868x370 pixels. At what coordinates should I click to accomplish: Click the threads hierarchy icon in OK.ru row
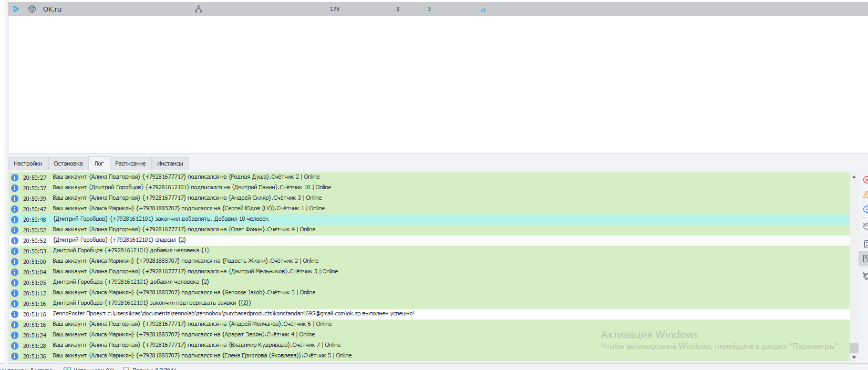coord(199,9)
